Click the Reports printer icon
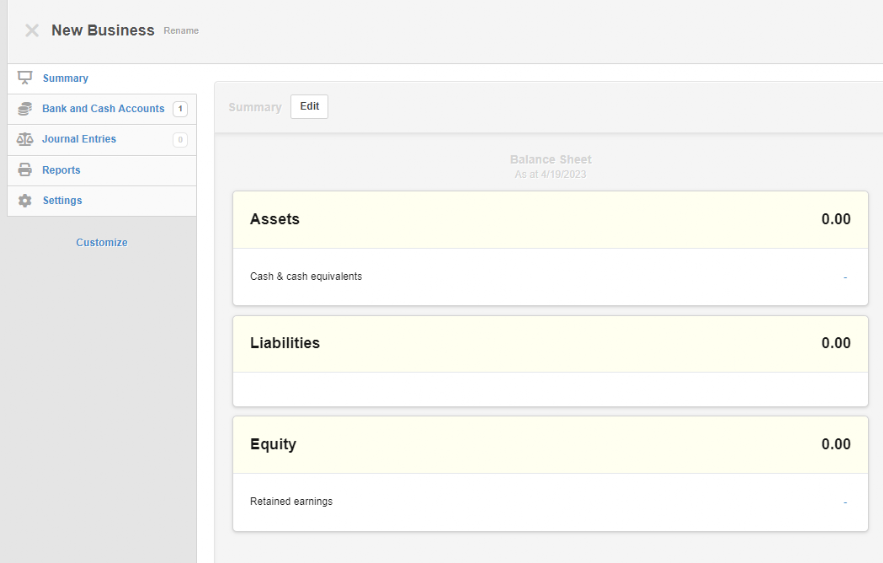 25,169
